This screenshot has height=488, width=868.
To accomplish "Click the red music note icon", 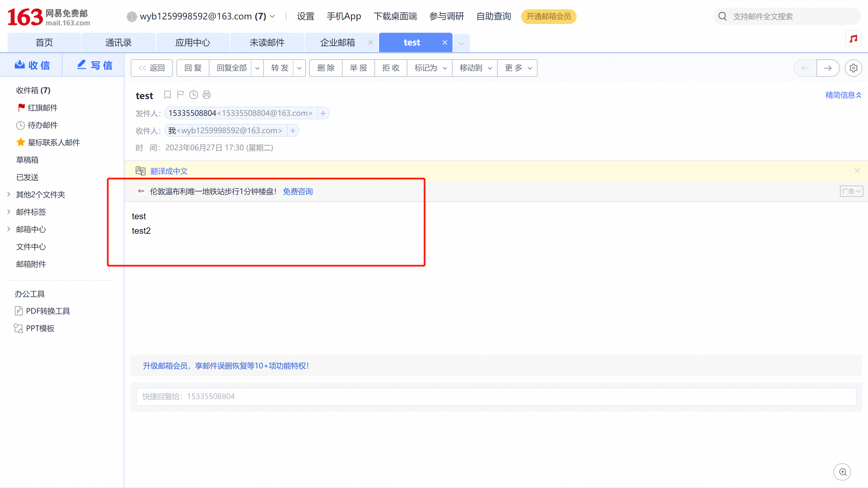I will pos(853,39).
